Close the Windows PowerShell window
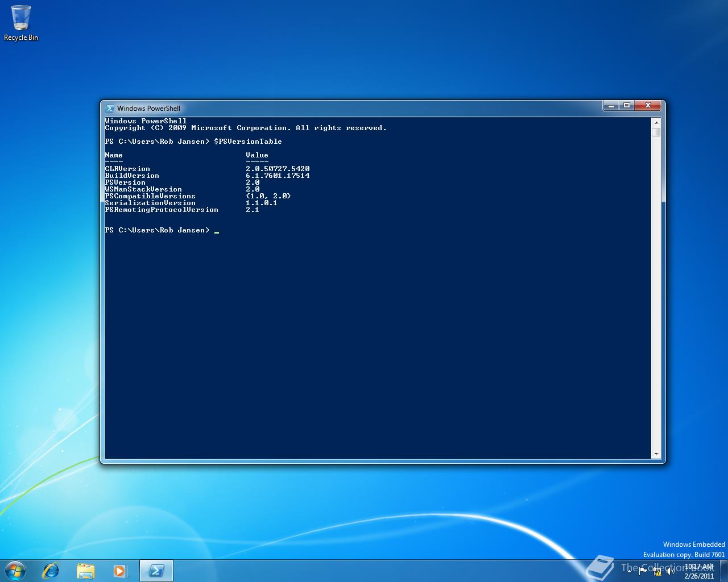Viewport: 728px width, 582px height. click(x=648, y=106)
